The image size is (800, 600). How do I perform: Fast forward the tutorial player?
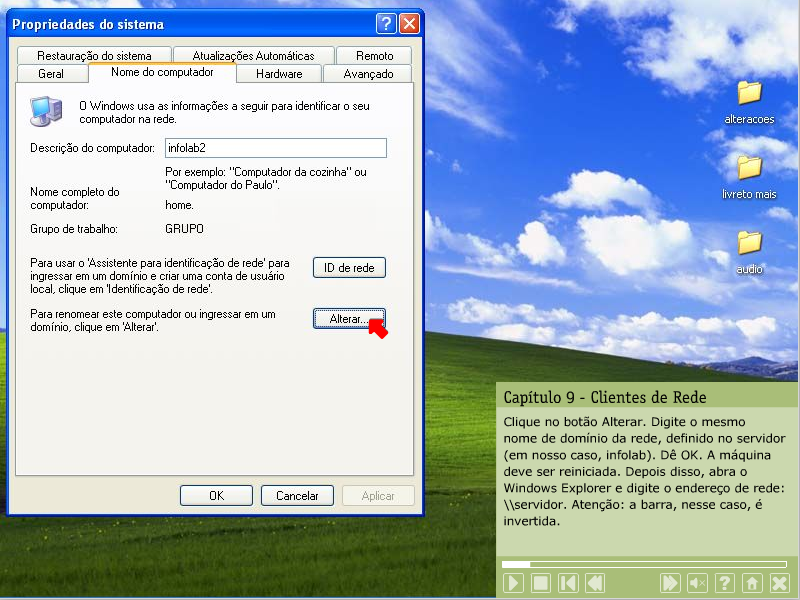click(671, 583)
